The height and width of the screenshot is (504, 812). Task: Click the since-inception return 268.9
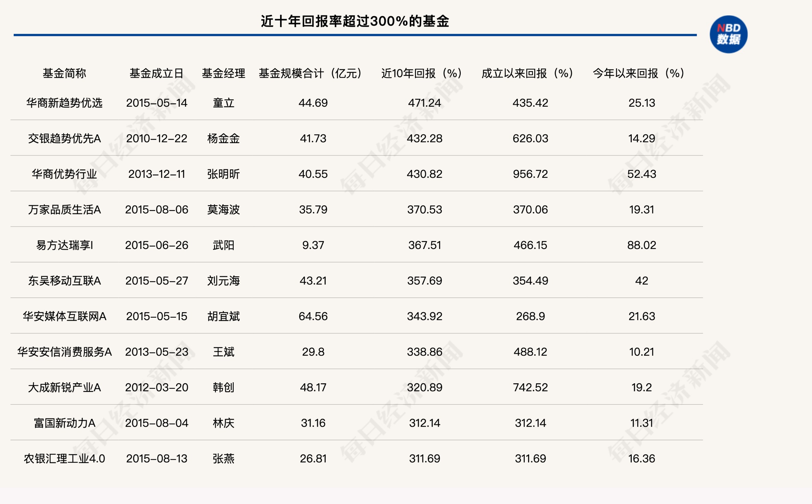(530, 316)
